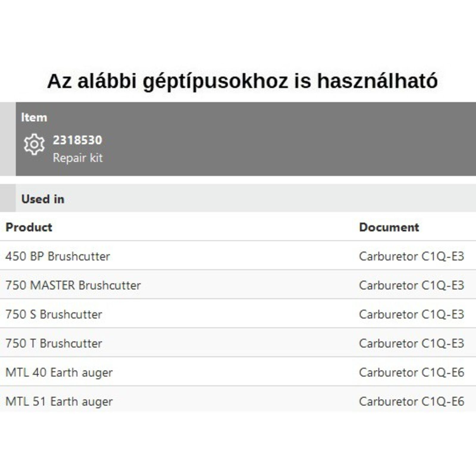Click the gear icon beside item 2318530
This screenshot has height=476, width=476.
coord(34,144)
